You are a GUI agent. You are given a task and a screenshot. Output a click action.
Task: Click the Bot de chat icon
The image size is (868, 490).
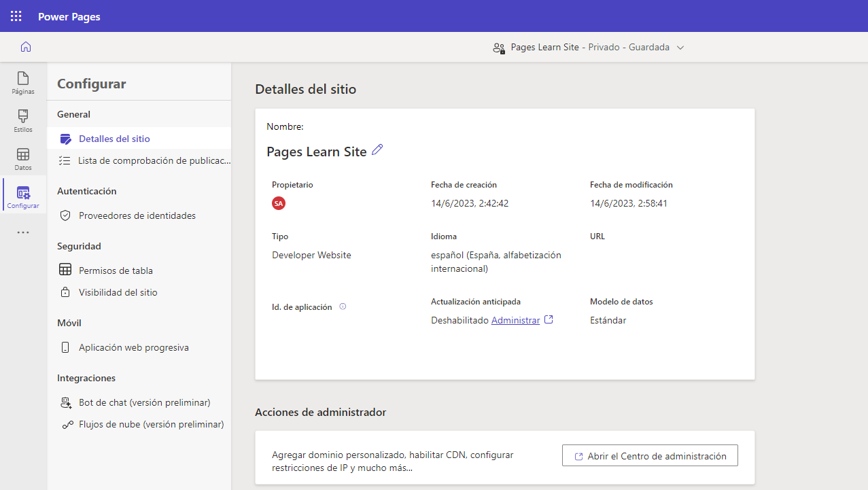(66, 402)
